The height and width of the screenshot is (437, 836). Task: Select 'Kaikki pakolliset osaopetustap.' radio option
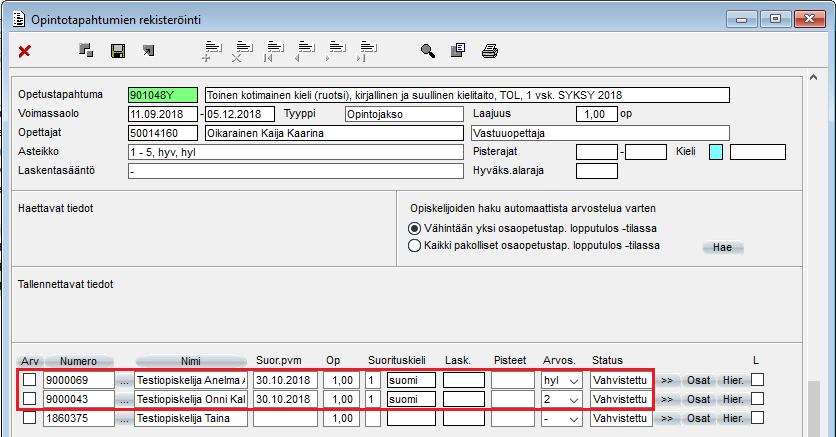click(x=414, y=246)
